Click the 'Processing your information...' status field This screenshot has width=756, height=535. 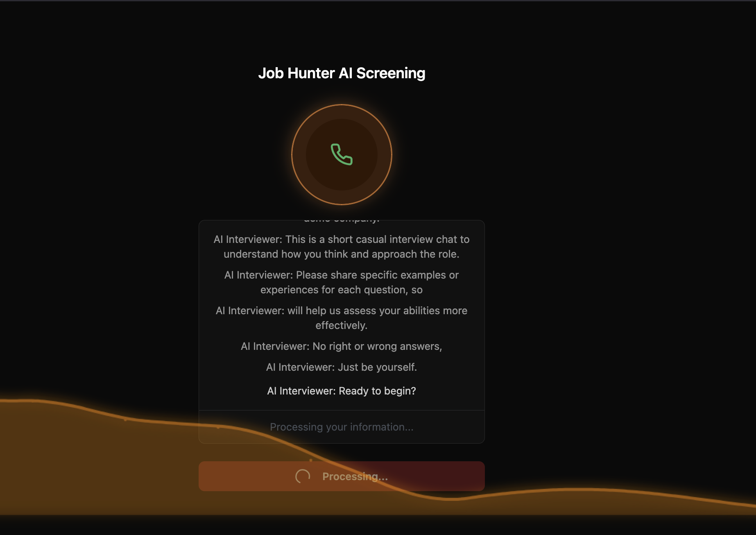pyautogui.click(x=342, y=427)
